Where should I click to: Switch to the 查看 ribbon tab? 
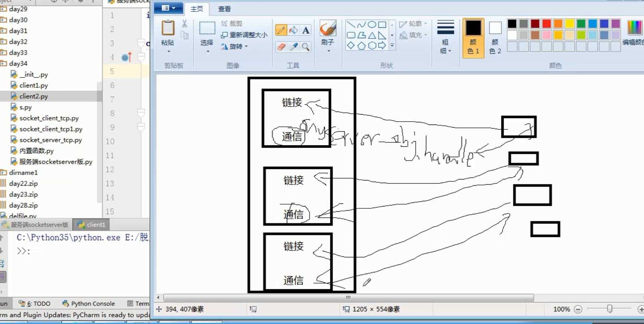(224, 9)
